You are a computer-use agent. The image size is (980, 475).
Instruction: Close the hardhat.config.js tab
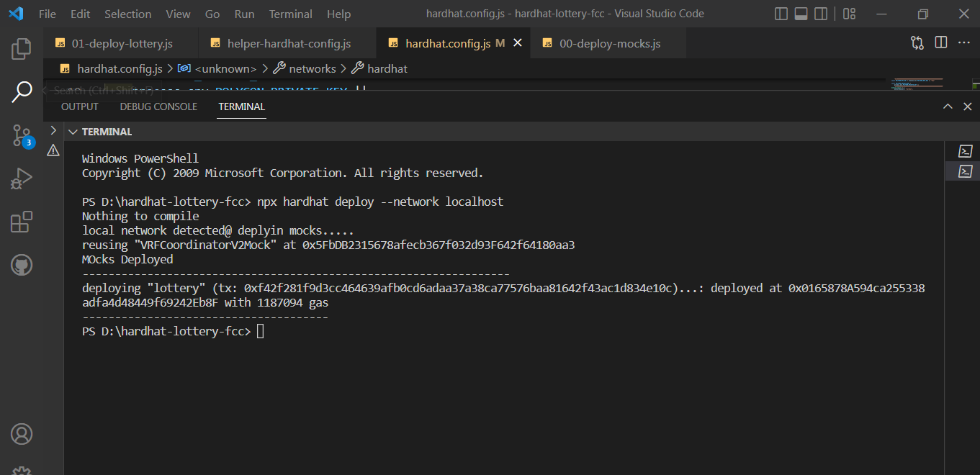click(x=517, y=43)
